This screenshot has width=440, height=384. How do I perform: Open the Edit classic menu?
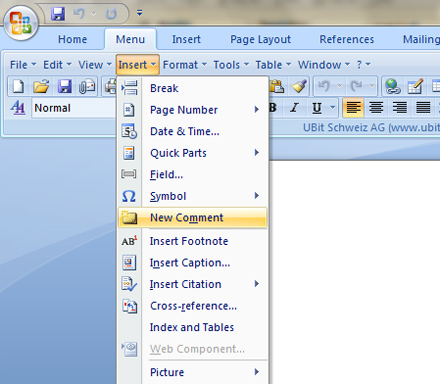point(57,65)
